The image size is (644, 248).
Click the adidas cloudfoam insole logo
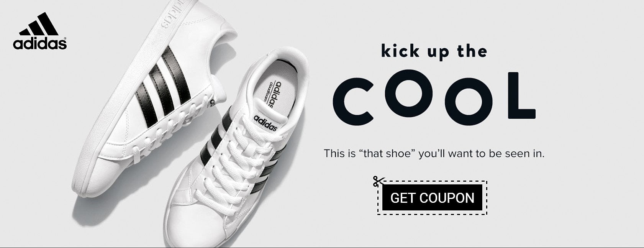tap(274, 94)
